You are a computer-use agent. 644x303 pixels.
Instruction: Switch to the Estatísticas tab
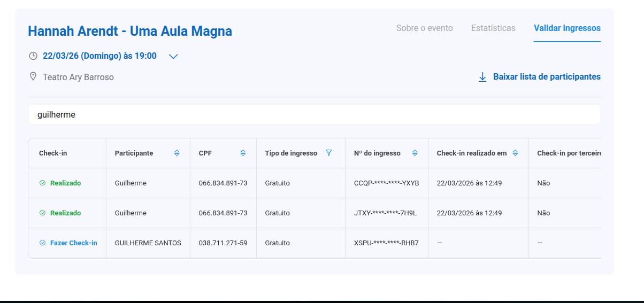point(493,28)
